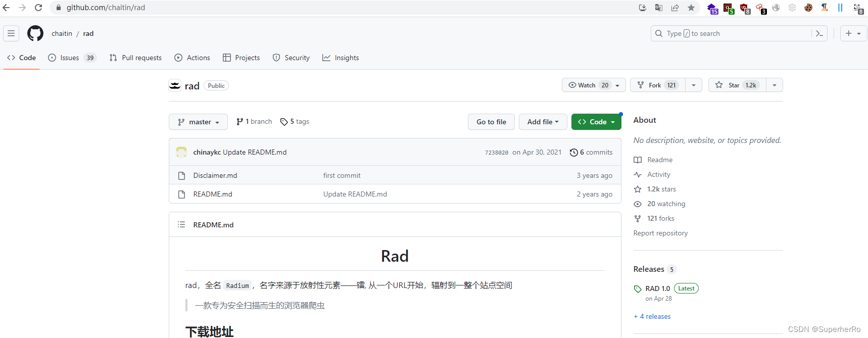Screen dimensions: 868x338
Task: Watch the rad repository
Action: pyautogui.click(x=594, y=85)
